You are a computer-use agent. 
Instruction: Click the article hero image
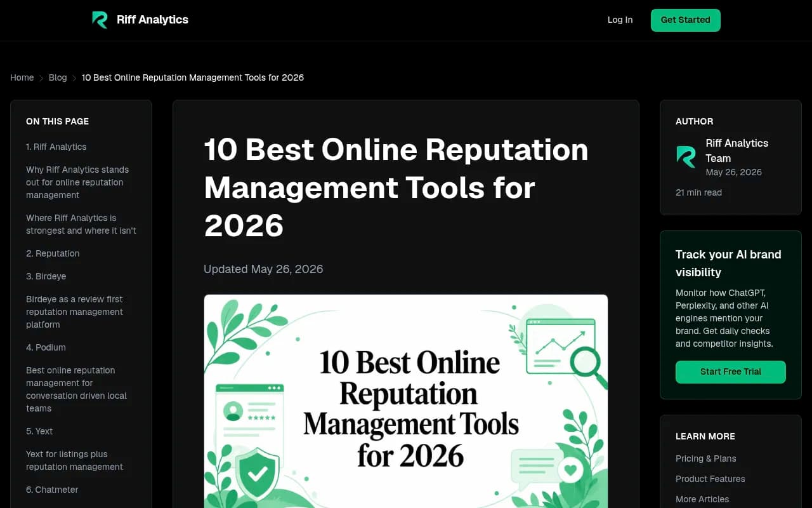[x=406, y=401]
